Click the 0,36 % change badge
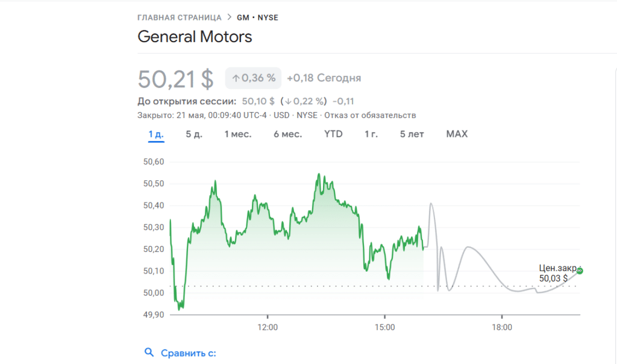617x364 pixels. [x=253, y=78]
